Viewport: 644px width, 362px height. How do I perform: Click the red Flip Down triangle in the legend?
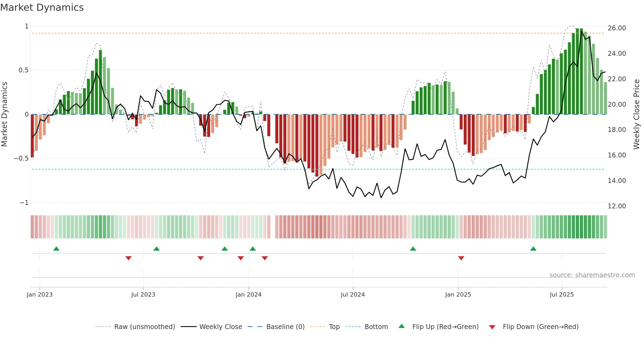click(x=492, y=327)
